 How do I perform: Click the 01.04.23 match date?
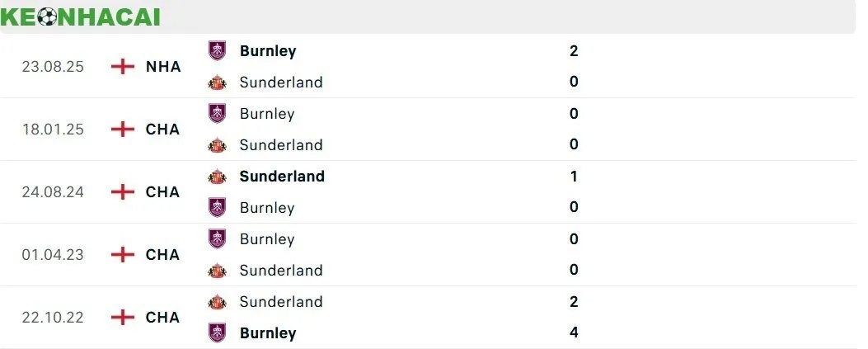click(53, 254)
